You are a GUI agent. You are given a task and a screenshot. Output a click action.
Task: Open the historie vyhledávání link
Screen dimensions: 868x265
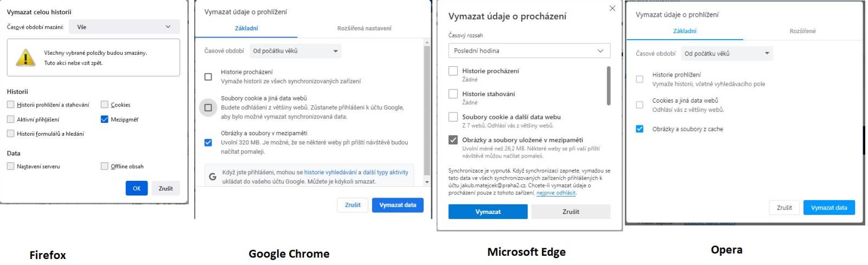330,172
